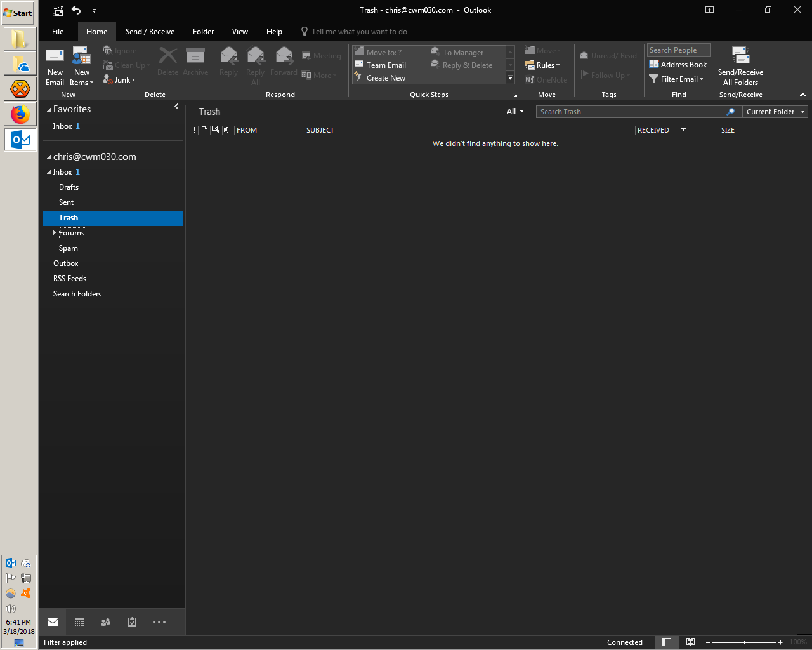812x650 pixels.
Task: Open the Windows Start menu
Action: tap(18, 13)
